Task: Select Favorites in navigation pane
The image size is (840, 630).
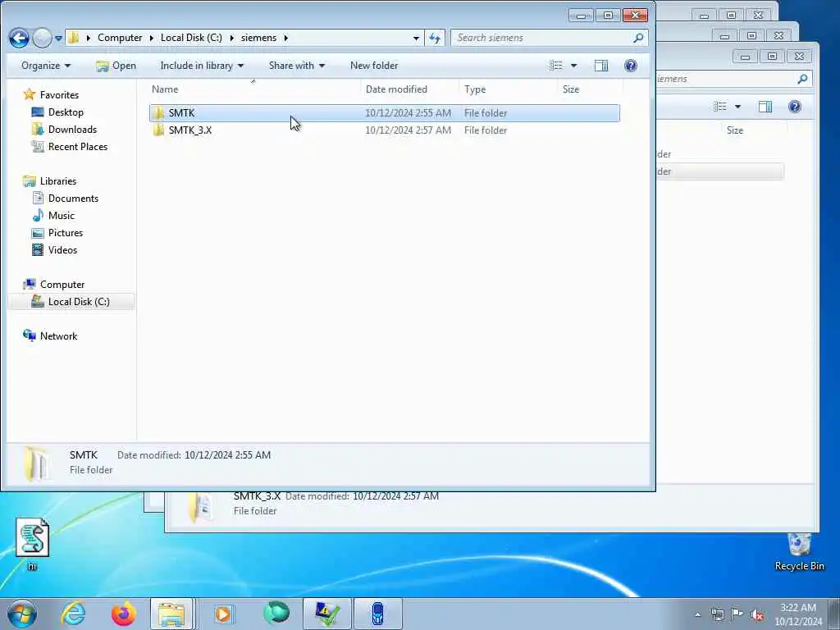Action: [59, 95]
